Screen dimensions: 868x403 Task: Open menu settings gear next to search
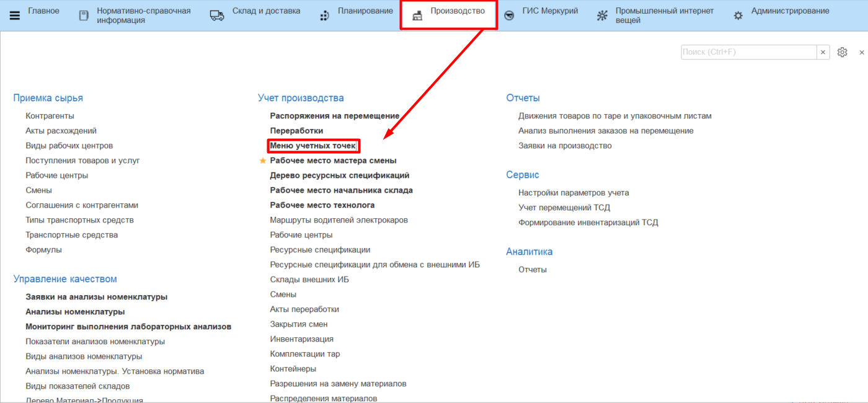tap(842, 52)
